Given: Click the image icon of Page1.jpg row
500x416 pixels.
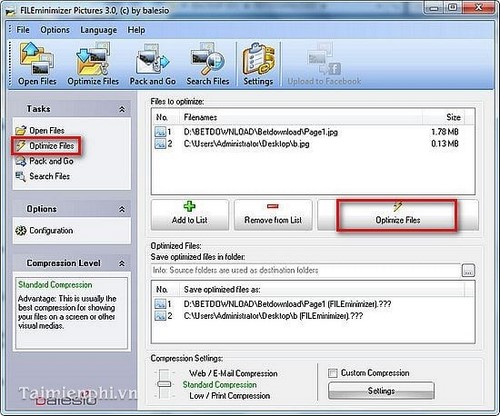Looking at the screenshot, I should (160, 132).
